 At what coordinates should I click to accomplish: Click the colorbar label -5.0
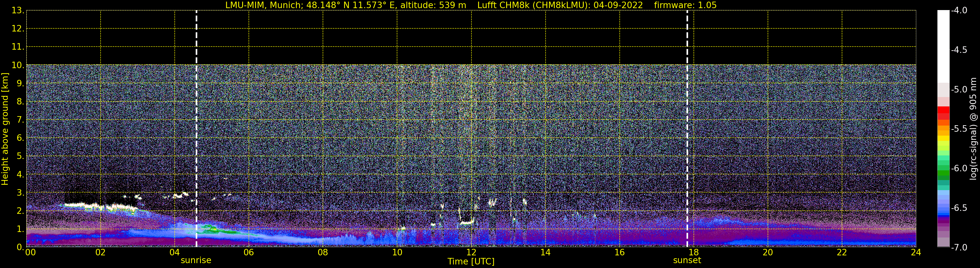(x=959, y=90)
